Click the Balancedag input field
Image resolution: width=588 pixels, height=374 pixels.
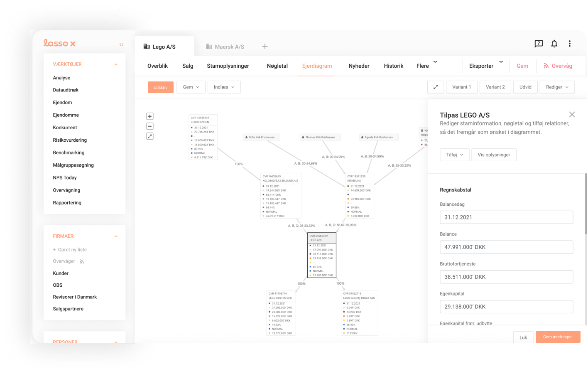[506, 217]
